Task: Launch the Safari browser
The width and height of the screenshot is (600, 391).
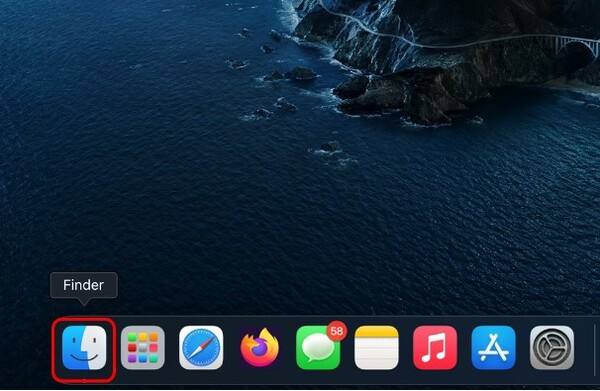Action: tap(201, 348)
